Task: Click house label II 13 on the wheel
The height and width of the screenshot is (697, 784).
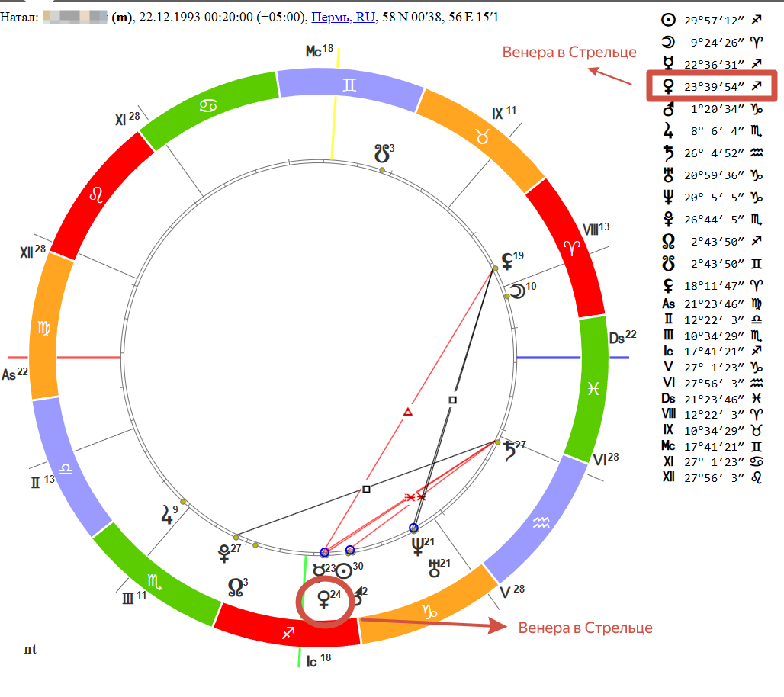Action: pos(43,481)
